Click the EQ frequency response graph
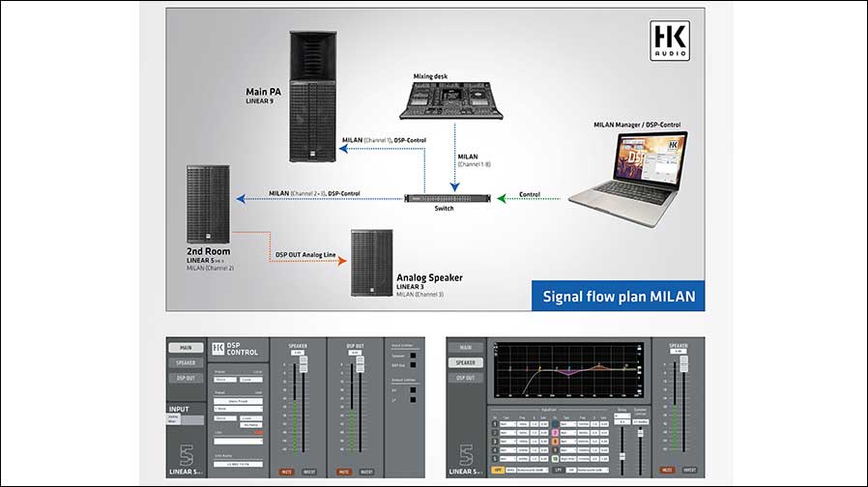868x487 pixels. [568, 370]
